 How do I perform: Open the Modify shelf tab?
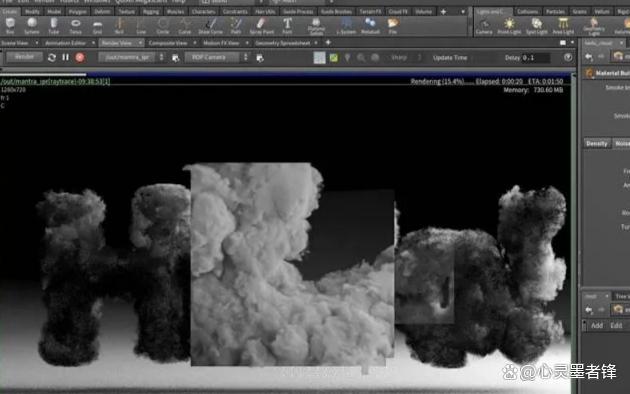coord(33,12)
